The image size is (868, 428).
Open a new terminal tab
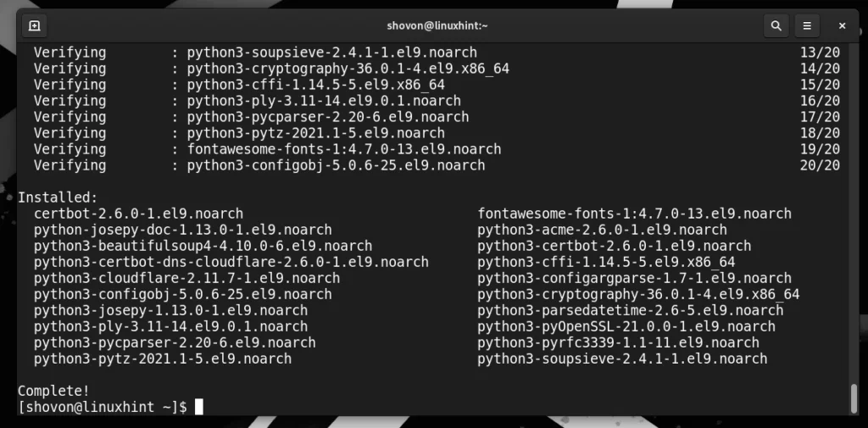(35, 26)
